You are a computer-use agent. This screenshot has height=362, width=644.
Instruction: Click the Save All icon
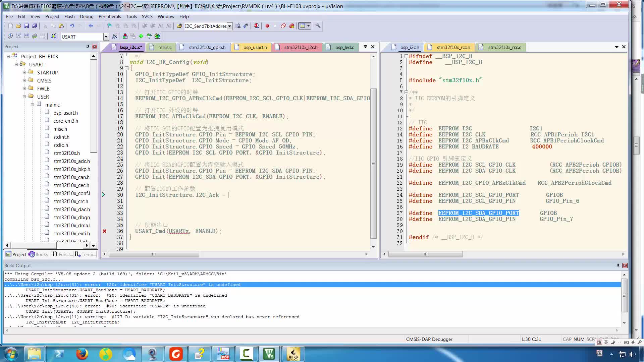(x=35, y=26)
